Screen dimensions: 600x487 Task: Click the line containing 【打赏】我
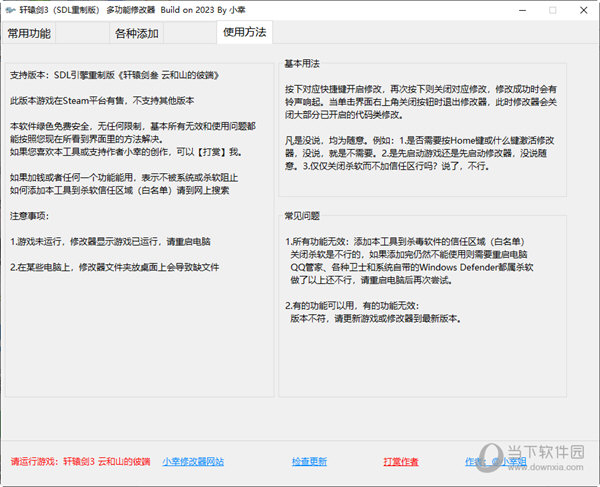[x=126, y=152]
